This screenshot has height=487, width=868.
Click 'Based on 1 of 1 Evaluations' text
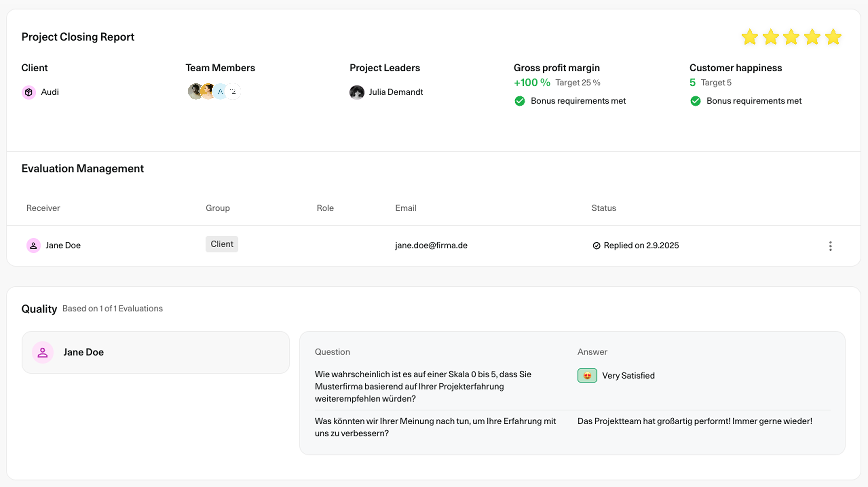point(112,309)
